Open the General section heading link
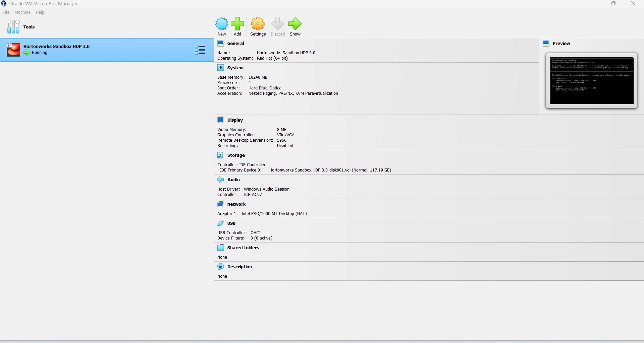 click(235, 43)
